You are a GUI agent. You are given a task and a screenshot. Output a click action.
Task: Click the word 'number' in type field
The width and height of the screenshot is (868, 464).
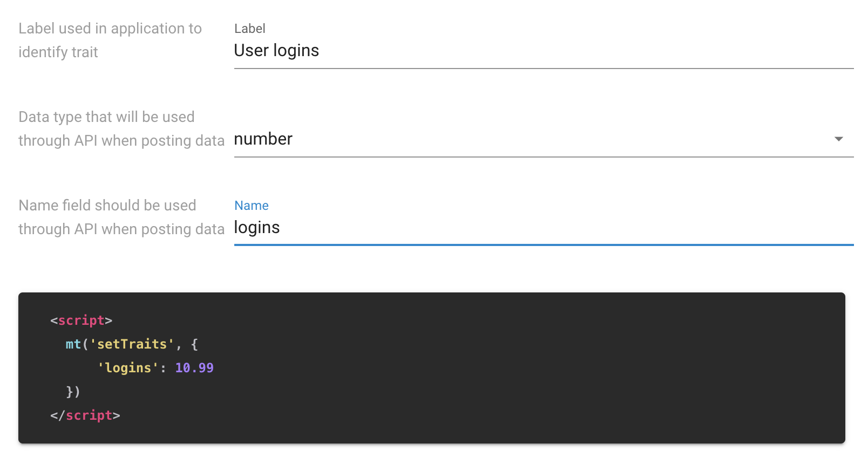[x=263, y=139]
